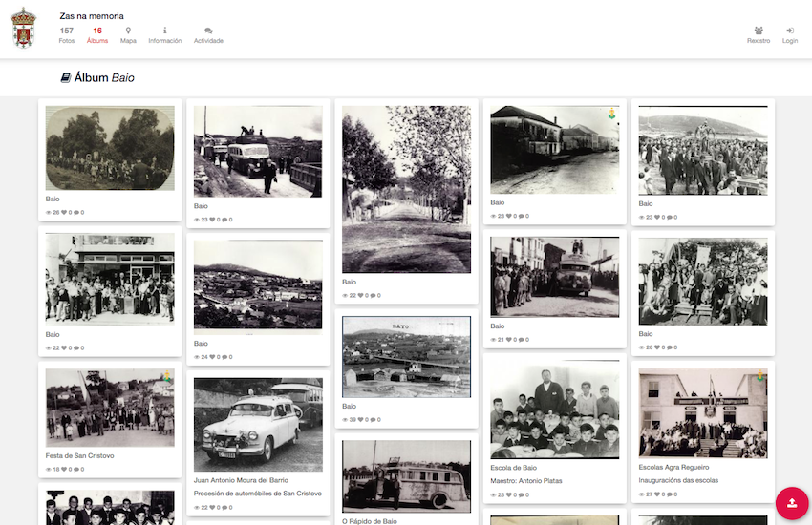Open the tall tree-lined road photo
The height and width of the screenshot is (525, 812).
click(406, 189)
